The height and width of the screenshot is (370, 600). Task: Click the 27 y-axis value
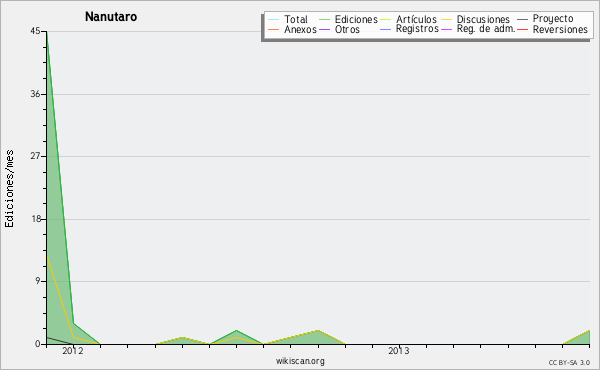pyautogui.click(x=35, y=156)
